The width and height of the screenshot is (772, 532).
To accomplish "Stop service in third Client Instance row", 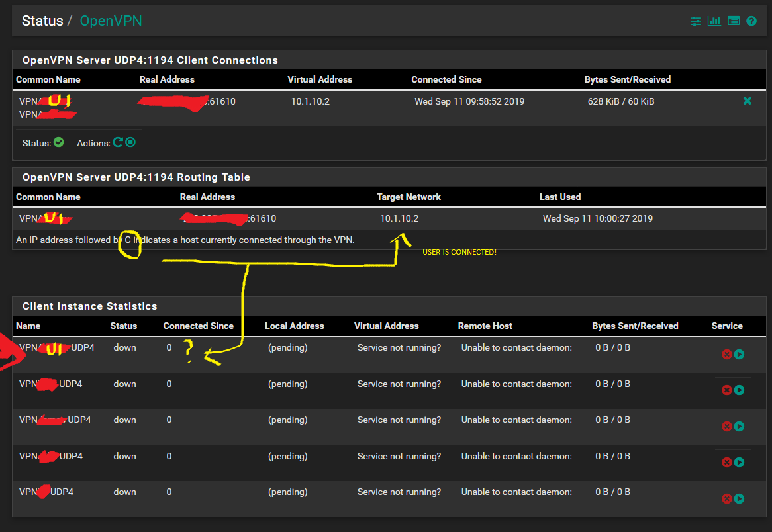I will [727, 427].
